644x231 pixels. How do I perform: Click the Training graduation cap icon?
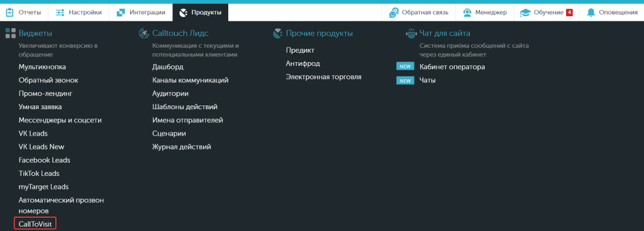pos(525,13)
